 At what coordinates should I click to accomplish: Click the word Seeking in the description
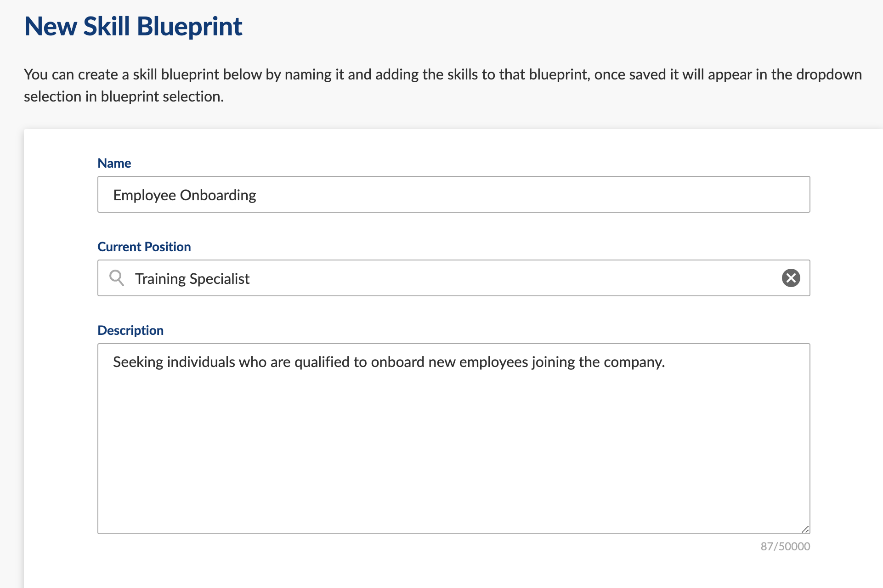coord(138,362)
